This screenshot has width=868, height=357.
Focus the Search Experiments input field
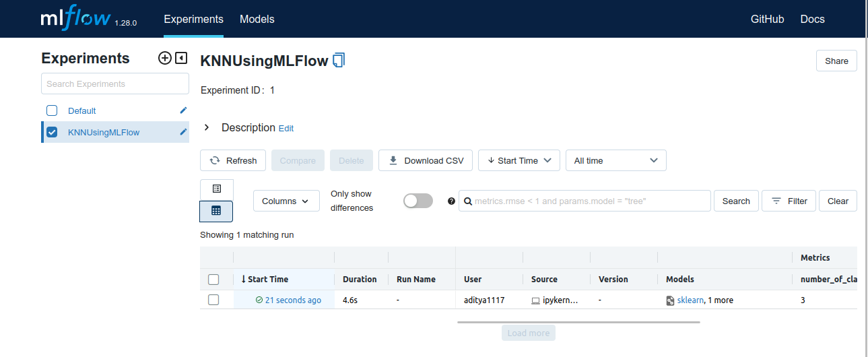click(115, 84)
